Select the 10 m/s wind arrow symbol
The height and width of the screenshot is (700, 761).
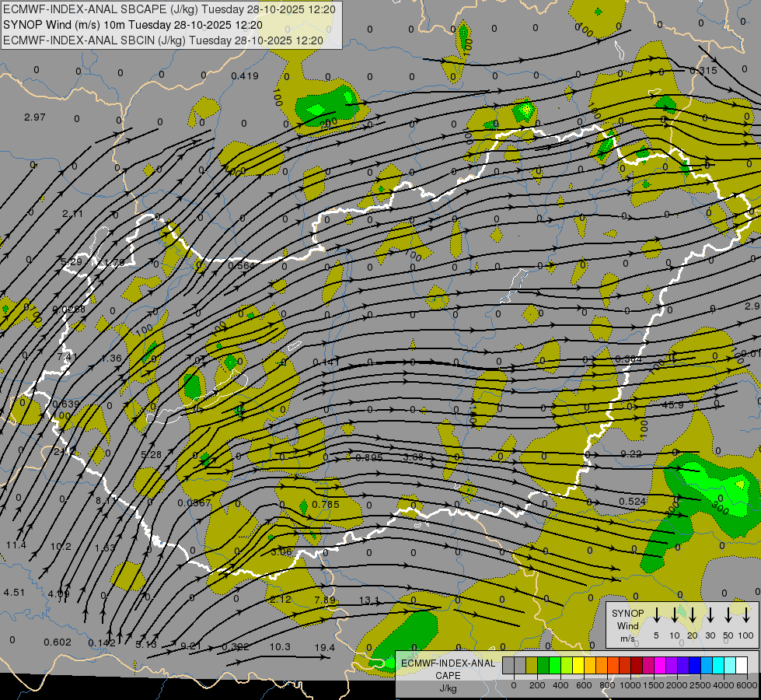click(675, 614)
